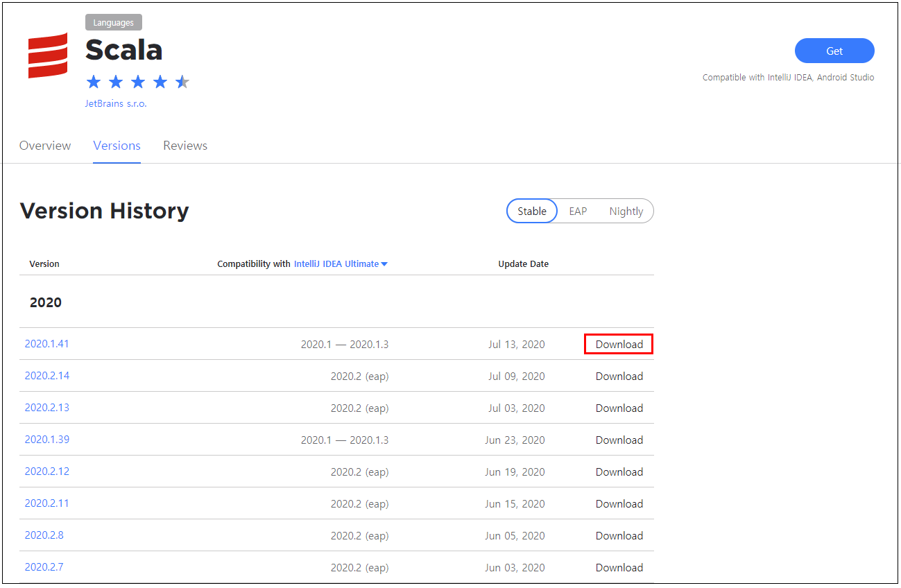Switch to the Overview tab
This screenshot has height=588, width=901.
[45, 146]
